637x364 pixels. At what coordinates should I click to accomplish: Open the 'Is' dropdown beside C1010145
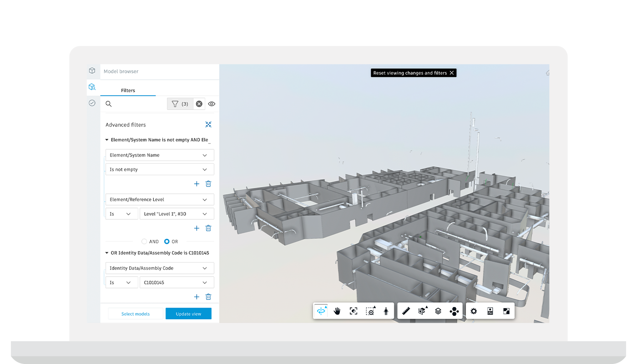[121, 283]
